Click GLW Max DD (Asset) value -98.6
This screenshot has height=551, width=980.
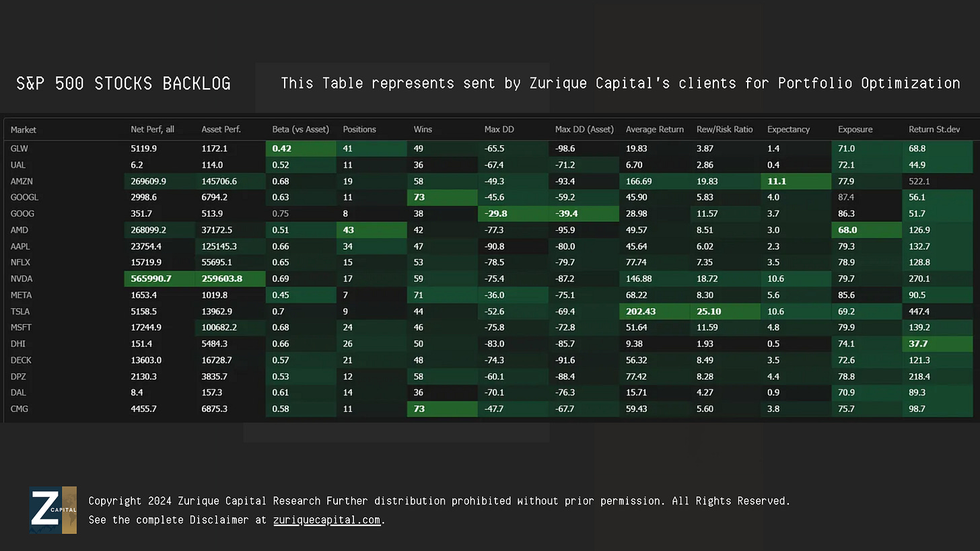[565, 149]
